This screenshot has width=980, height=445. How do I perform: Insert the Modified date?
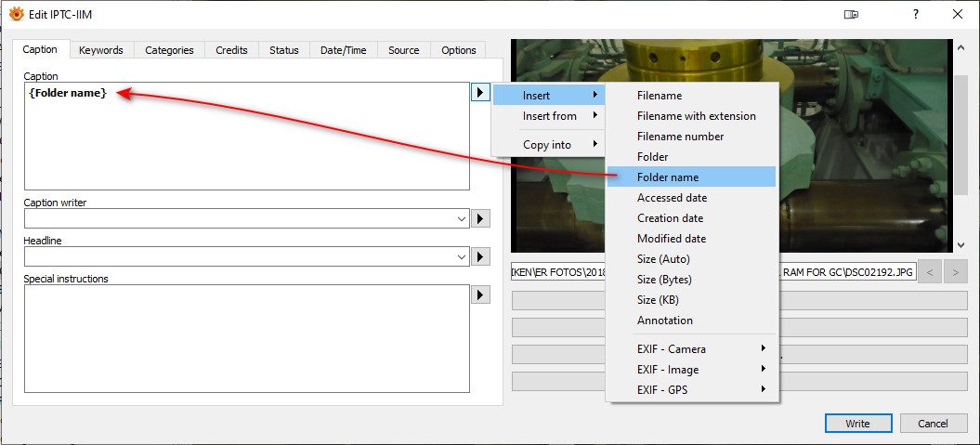[692, 238]
